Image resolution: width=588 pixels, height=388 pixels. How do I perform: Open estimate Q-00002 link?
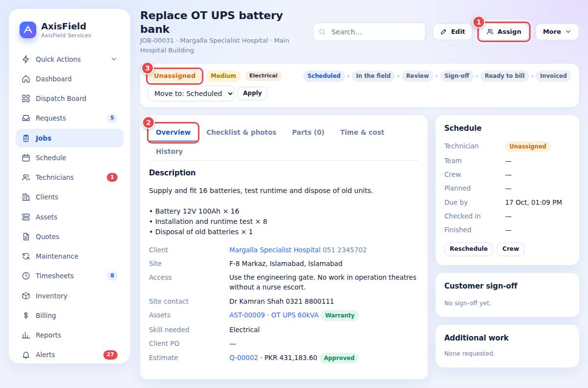click(x=244, y=358)
